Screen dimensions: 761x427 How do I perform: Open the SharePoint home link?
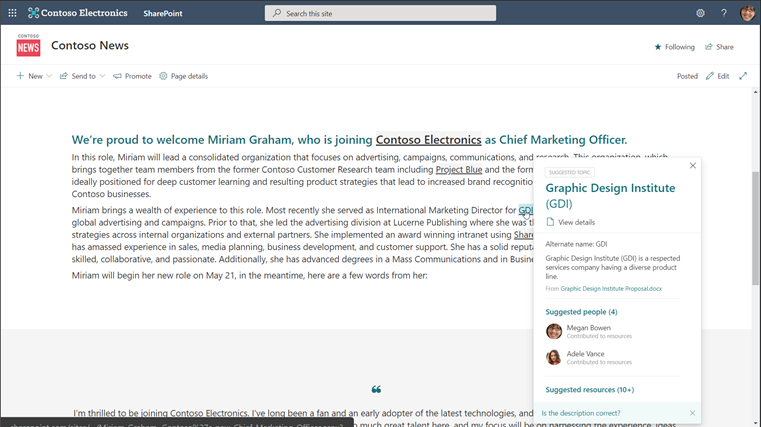coord(163,14)
